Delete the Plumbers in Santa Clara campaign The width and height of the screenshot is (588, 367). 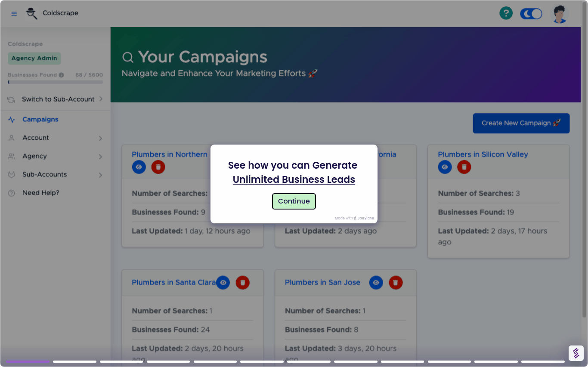click(242, 283)
